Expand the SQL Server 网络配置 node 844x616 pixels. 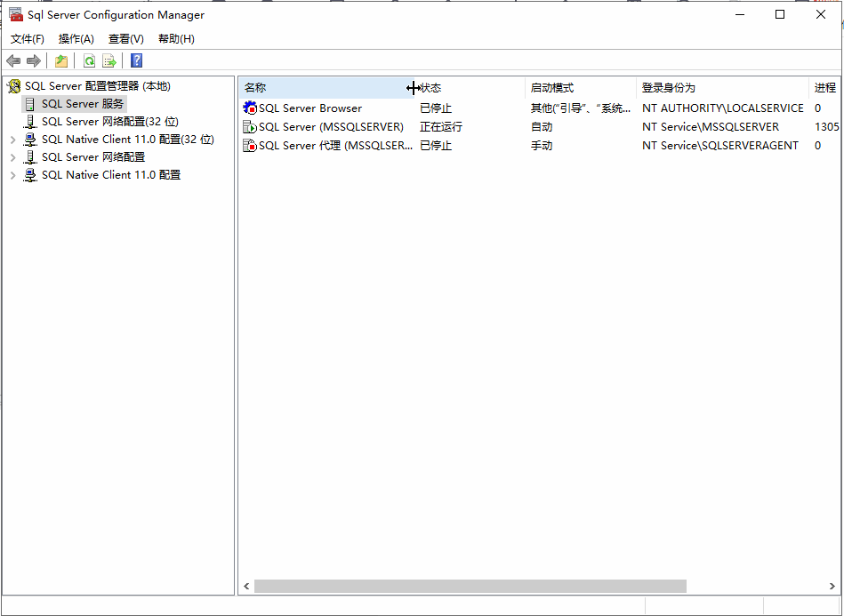[13, 157]
